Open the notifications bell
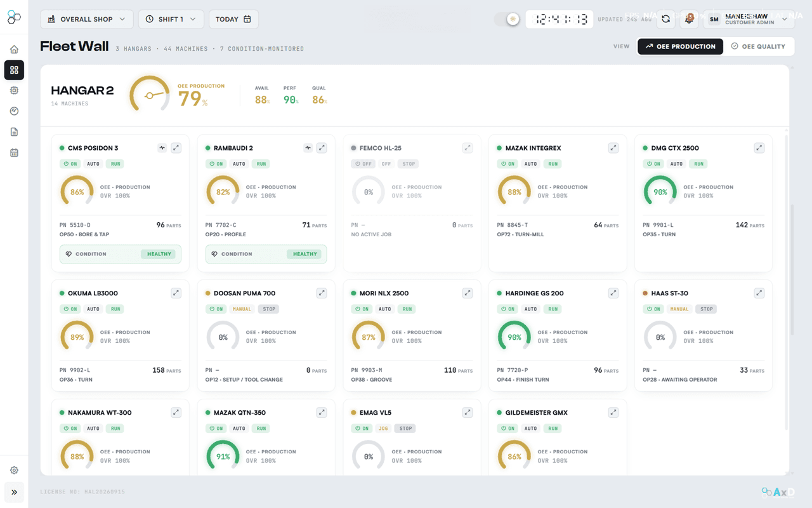 (x=689, y=19)
